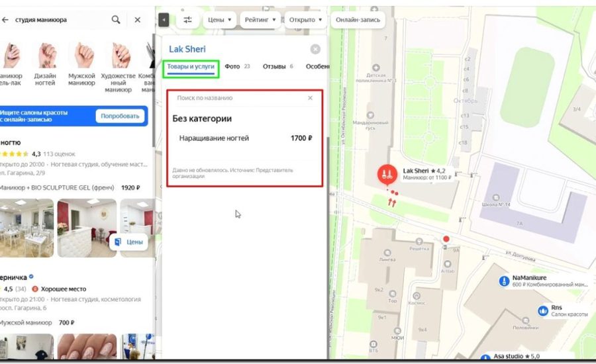Expand the Цены dropdown filter
Viewport: 596px width, 364px height.
[220, 20]
